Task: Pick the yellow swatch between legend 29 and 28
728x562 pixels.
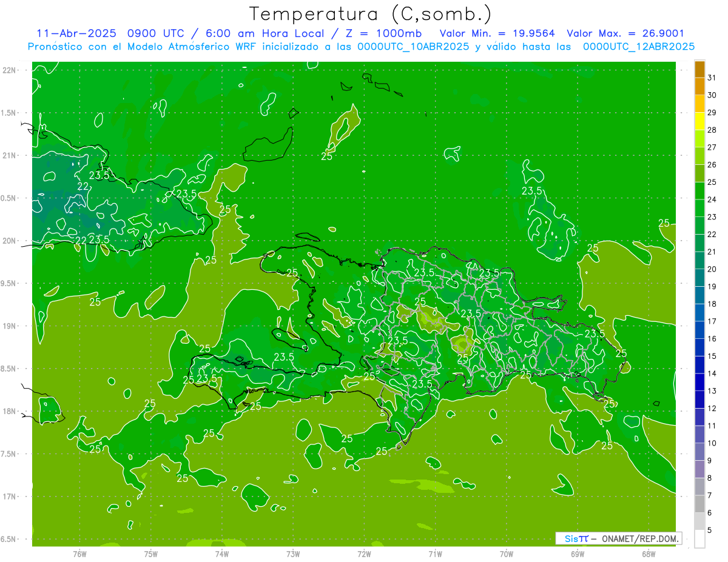Action: pos(699,121)
